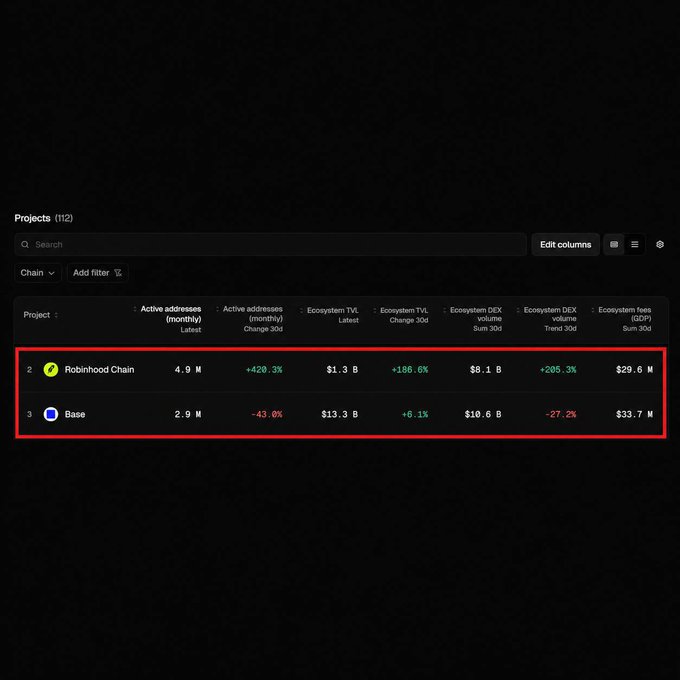680x680 pixels.
Task: Open table settings hexagon icon
Action: coord(660,245)
